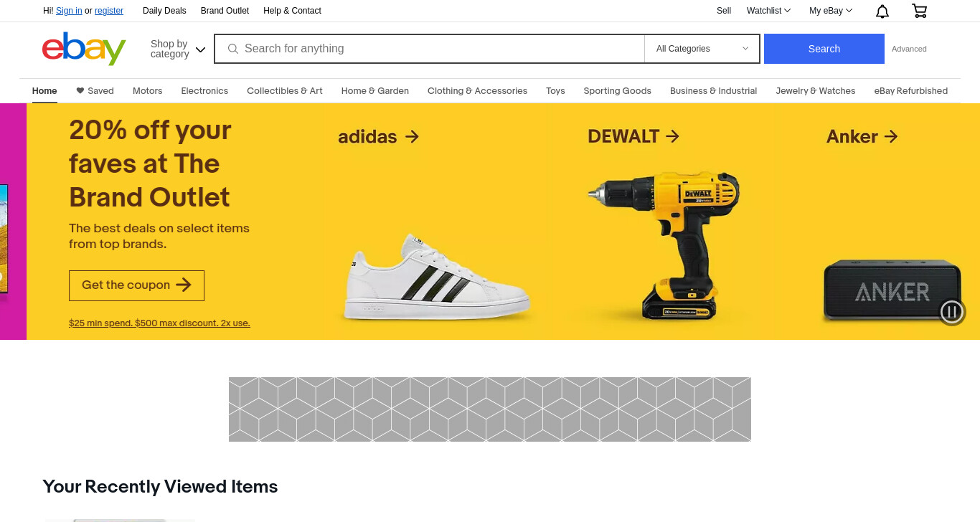Click the adidas sneaker image

click(x=437, y=277)
